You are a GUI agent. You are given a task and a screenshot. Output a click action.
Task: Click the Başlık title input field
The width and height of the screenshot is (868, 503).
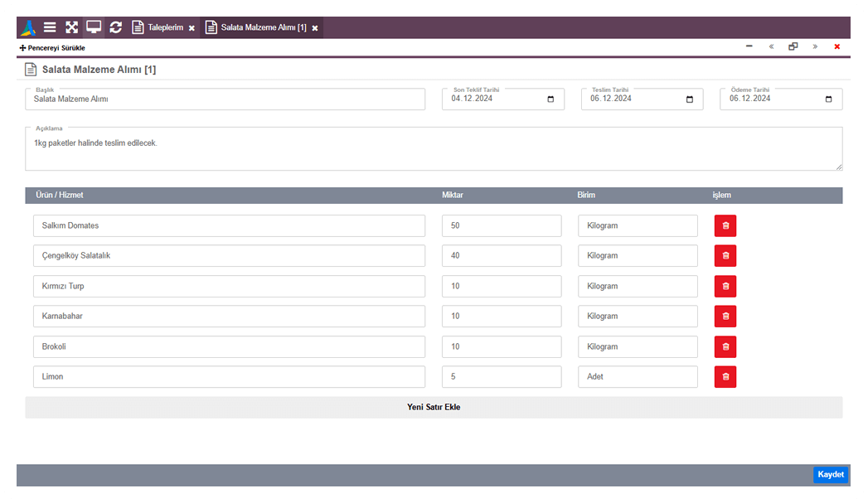point(225,99)
